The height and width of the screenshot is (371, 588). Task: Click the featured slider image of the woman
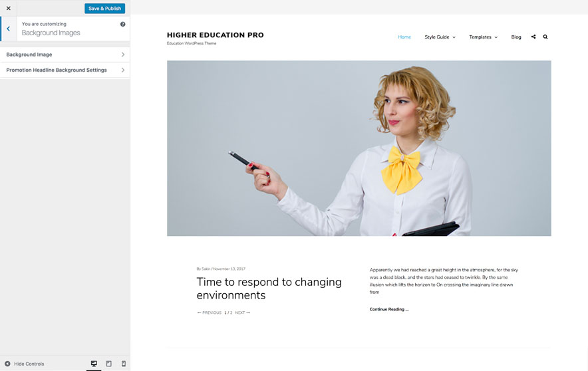[359, 148]
